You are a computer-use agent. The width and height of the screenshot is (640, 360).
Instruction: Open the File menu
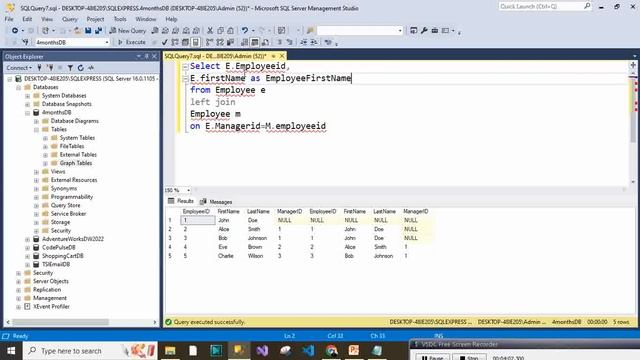(x=9, y=19)
